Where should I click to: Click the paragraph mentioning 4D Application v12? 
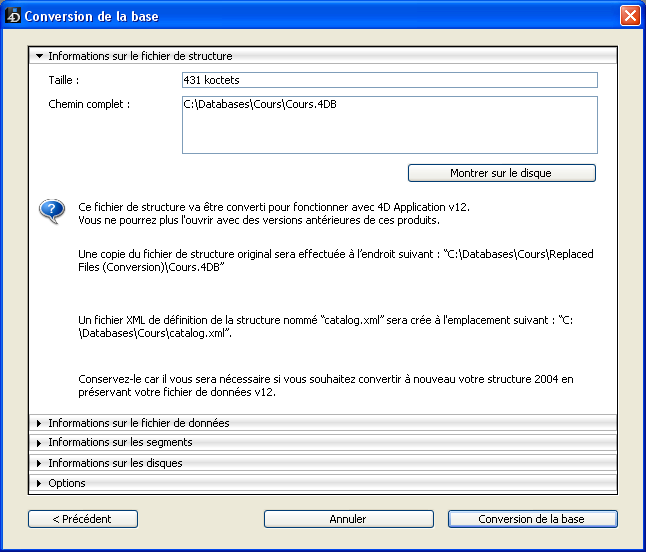274,212
